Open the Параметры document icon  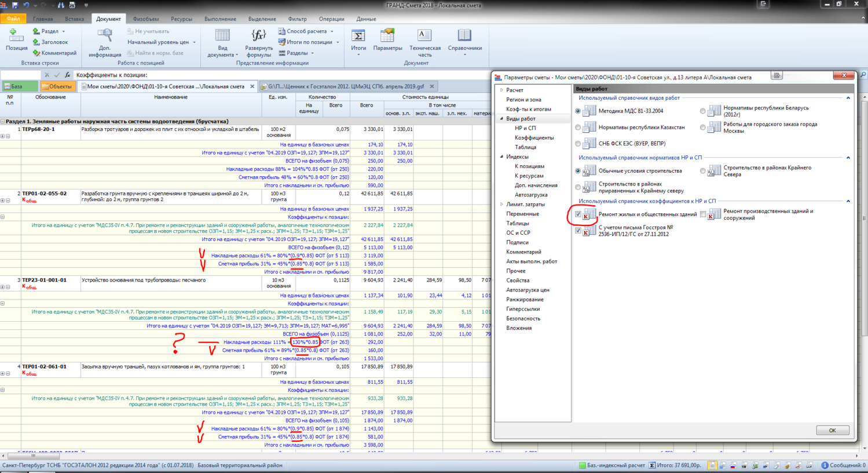(x=387, y=36)
